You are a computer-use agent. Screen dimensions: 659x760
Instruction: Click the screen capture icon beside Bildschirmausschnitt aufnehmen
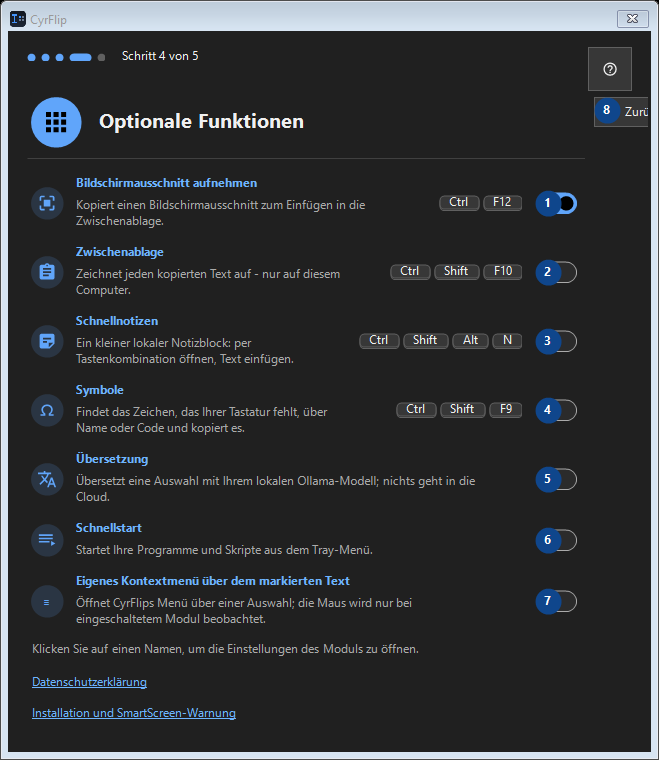47,203
